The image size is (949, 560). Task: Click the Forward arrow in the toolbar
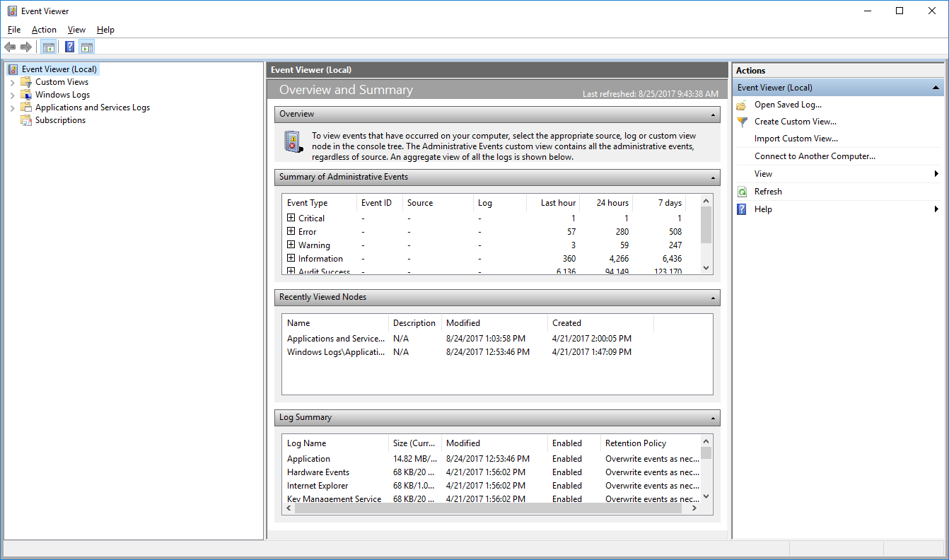coord(26,47)
